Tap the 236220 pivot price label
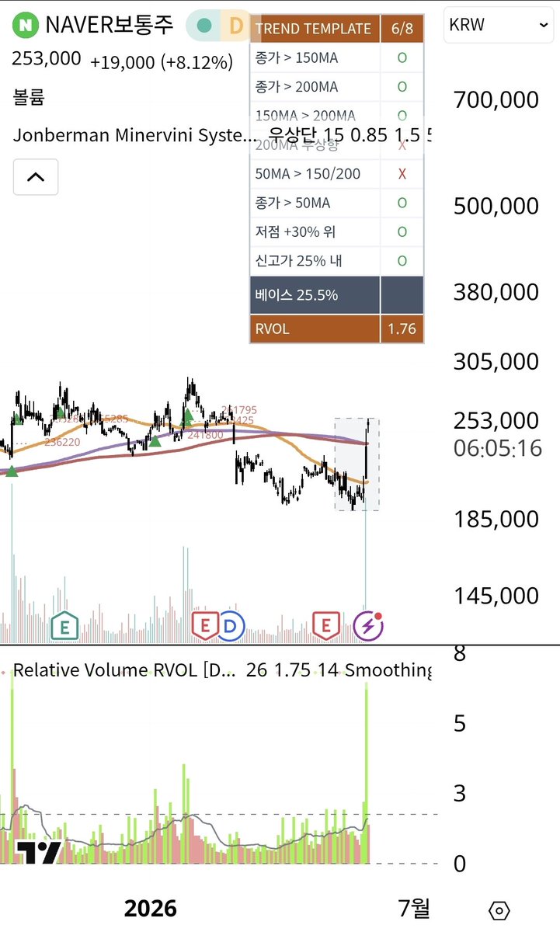 point(62,441)
